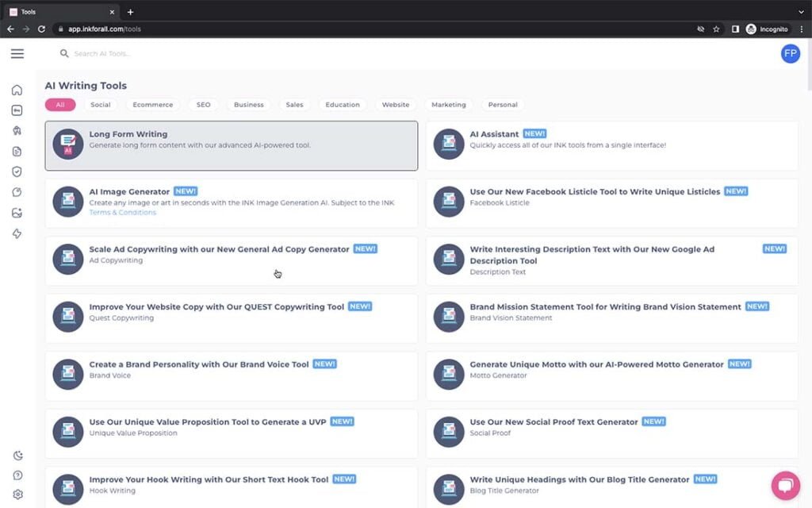Click the search magnifier icon
Viewport: 812px width, 508px height.
click(64, 53)
